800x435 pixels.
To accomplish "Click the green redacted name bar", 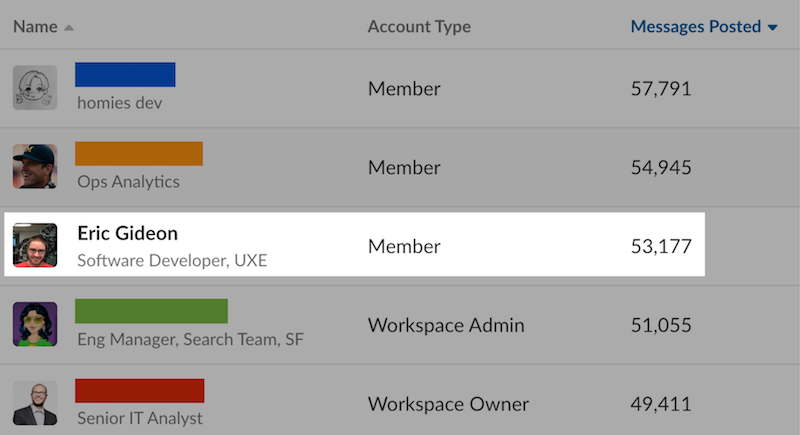I will tap(151, 311).
